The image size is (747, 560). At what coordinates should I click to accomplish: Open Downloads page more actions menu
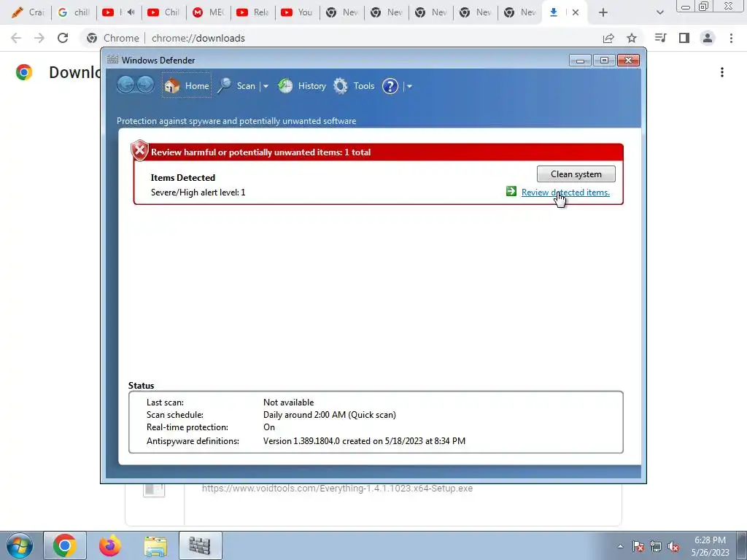pos(722,72)
